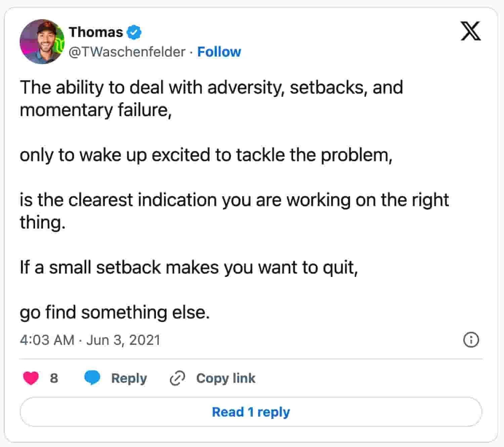Open the @TWaschenfelder handle link
This screenshot has height=447, width=504.
click(x=127, y=52)
